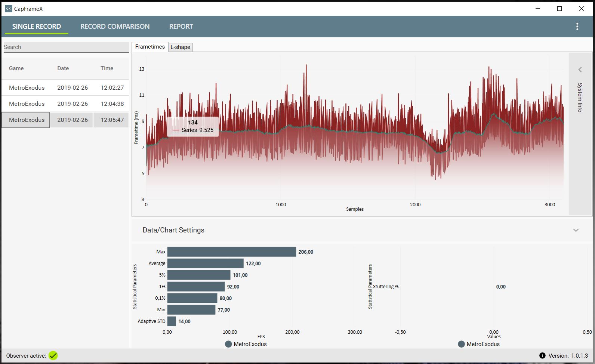Click the 2019-02-26 date of the 12:04:38 record
This screenshot has height=364, width=595.
[73, 104]
